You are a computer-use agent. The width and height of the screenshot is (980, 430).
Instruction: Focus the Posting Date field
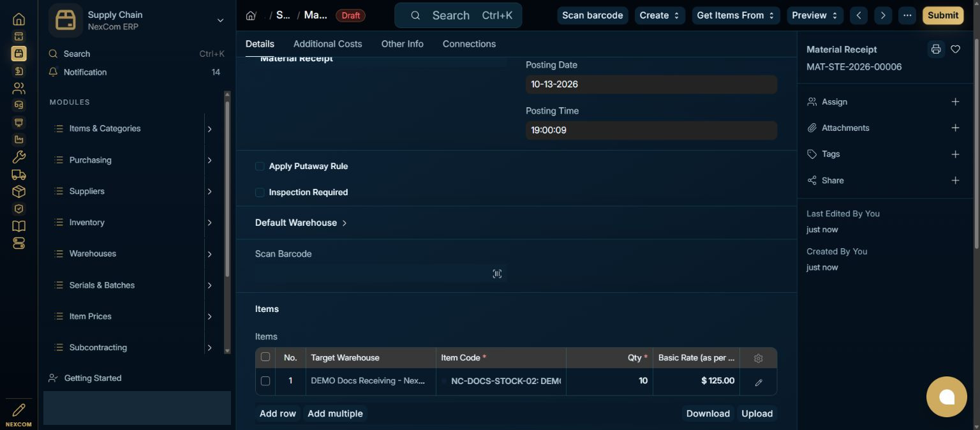(651, 84)
